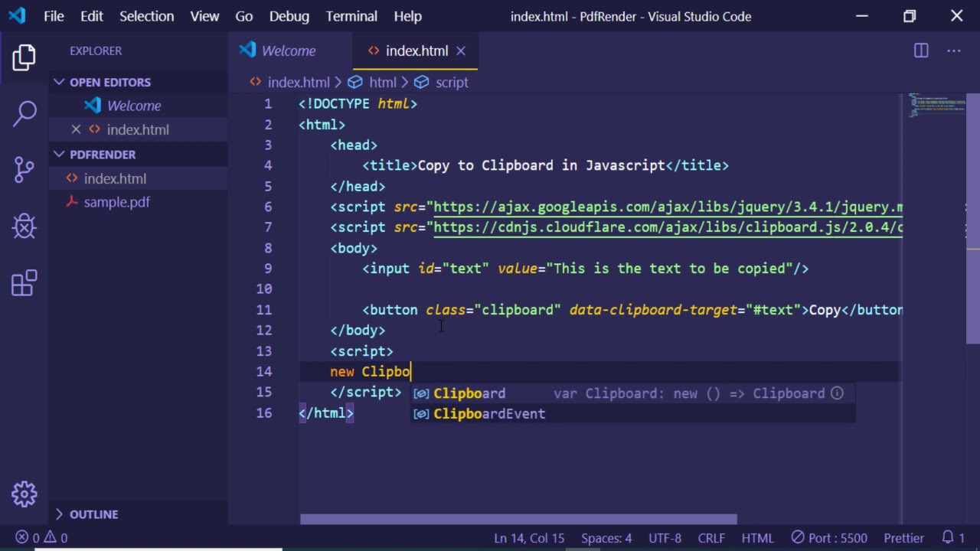Click the Split Editor icon
Screen dimensions: 980x551
coord(921,51)
